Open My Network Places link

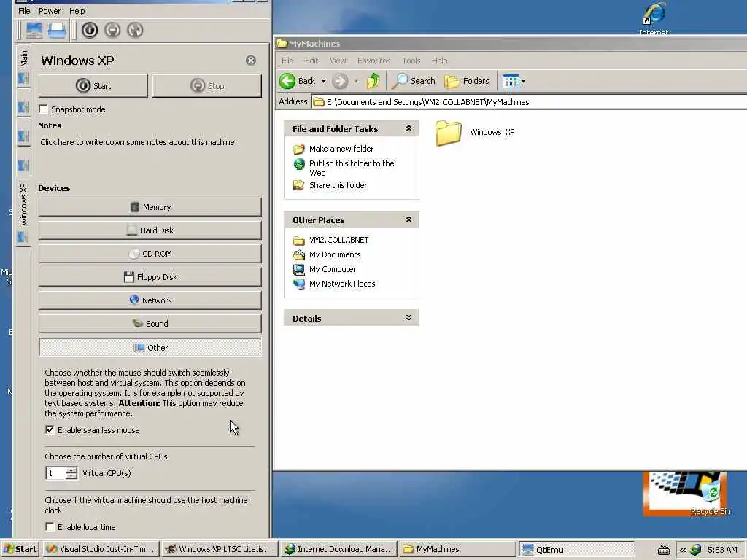pyautogui.click(x=342, y=284)
